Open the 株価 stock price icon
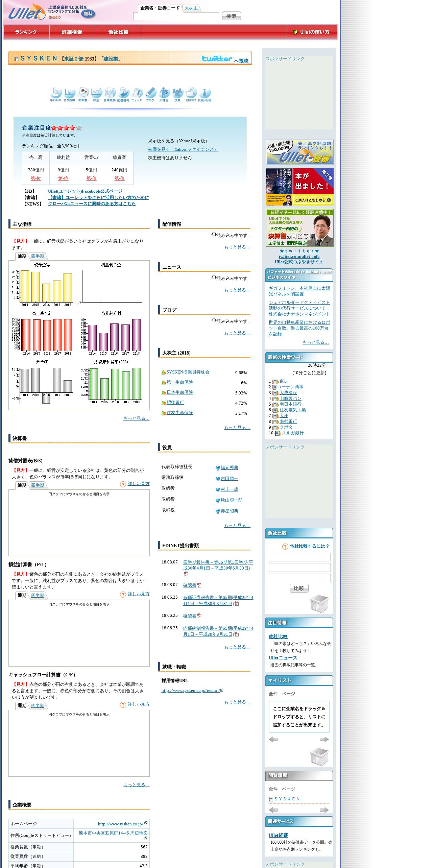Viewport: 434px width, 868px height. (96, 94)
